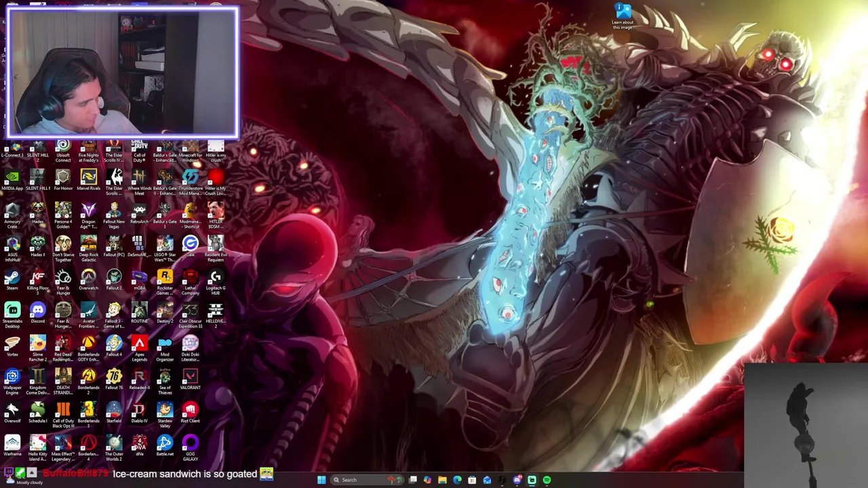This screenshot has width=868, height=488.
Task: Click the grayscale figure preview overlay
Action: click(x=806, y=426)
